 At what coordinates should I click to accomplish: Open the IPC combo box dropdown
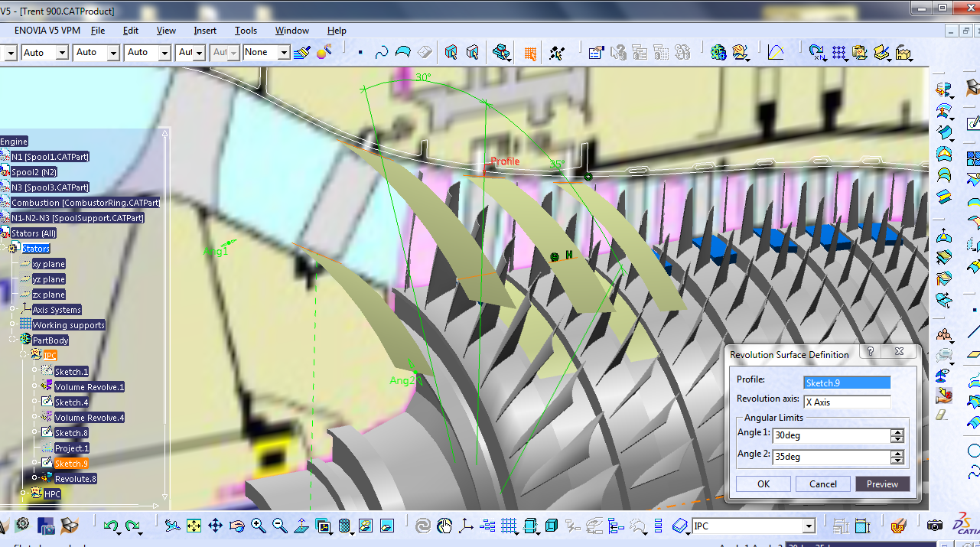(809, 526)
